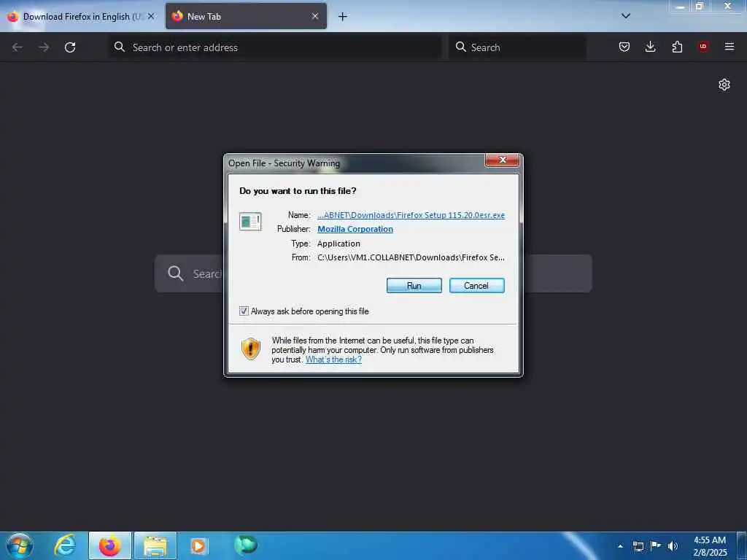Open the uBlock Origin extension icon

click(703, 47)
